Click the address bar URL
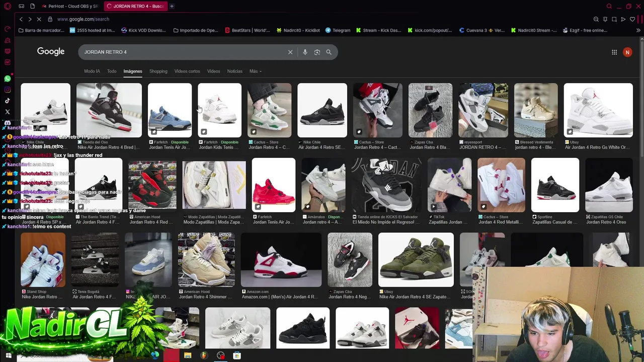 point(83,19)
